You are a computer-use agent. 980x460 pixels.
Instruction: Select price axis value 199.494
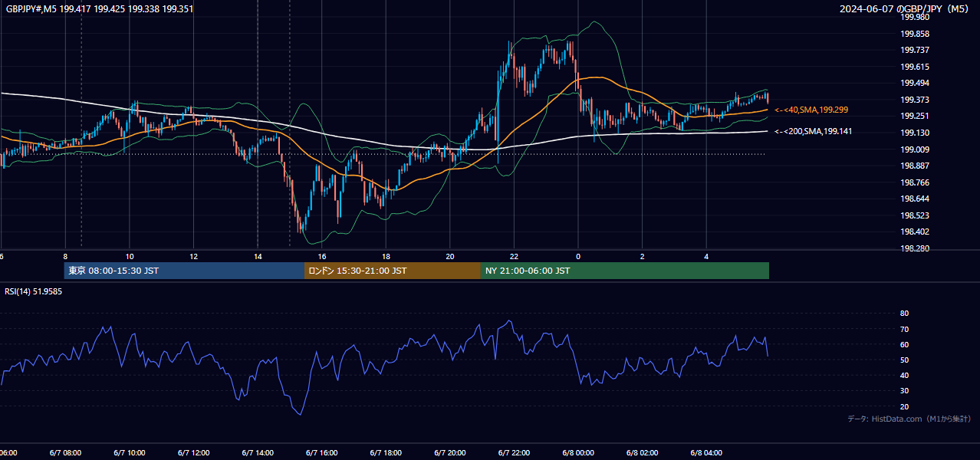pyautogui.click(x=915, y=84)
